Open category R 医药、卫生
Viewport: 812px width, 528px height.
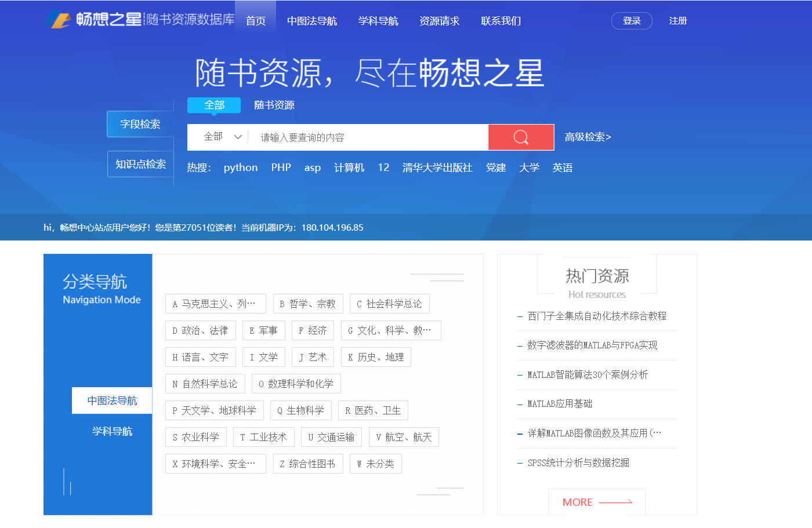click(373, 410)
